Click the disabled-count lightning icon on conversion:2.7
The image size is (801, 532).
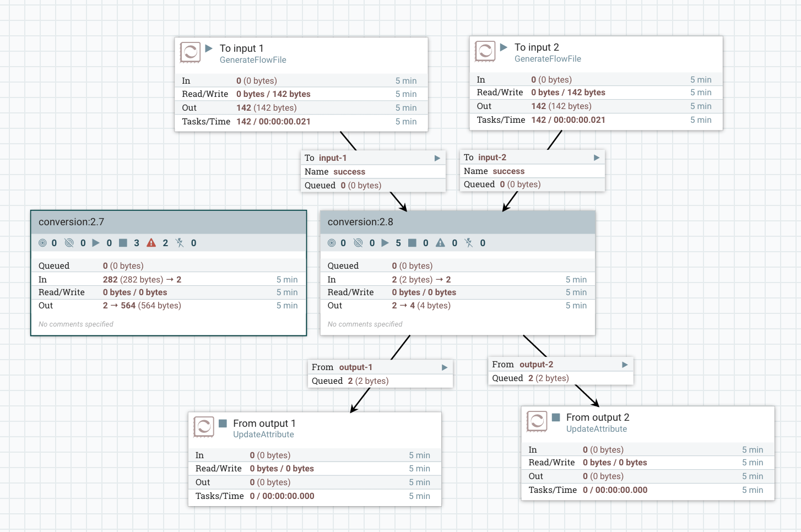(x=180, y=242)
